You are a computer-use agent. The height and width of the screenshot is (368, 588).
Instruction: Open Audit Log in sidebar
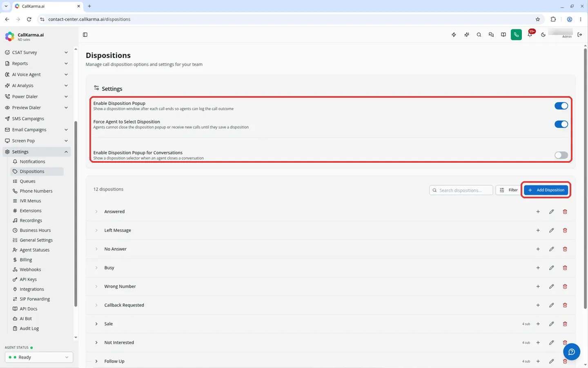(x=37, y=328)
